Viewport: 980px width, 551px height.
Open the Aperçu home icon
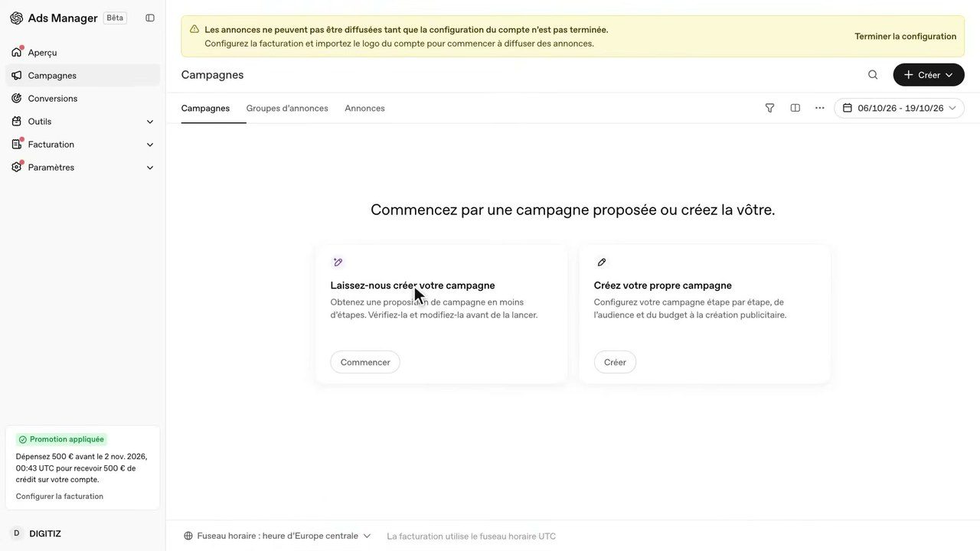16,52
